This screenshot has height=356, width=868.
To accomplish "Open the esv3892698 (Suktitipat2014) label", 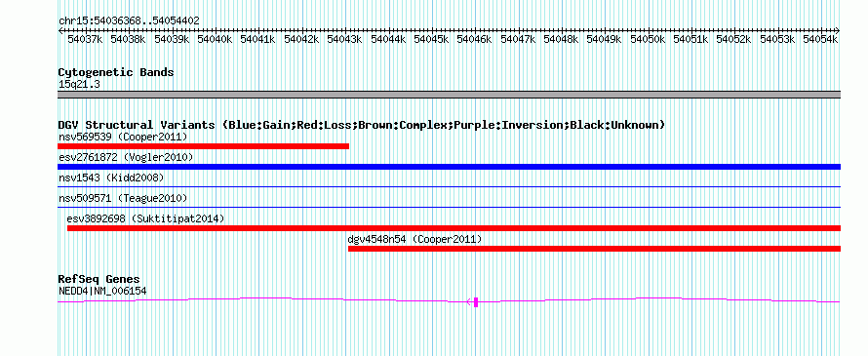I will [x=145, y=218].
